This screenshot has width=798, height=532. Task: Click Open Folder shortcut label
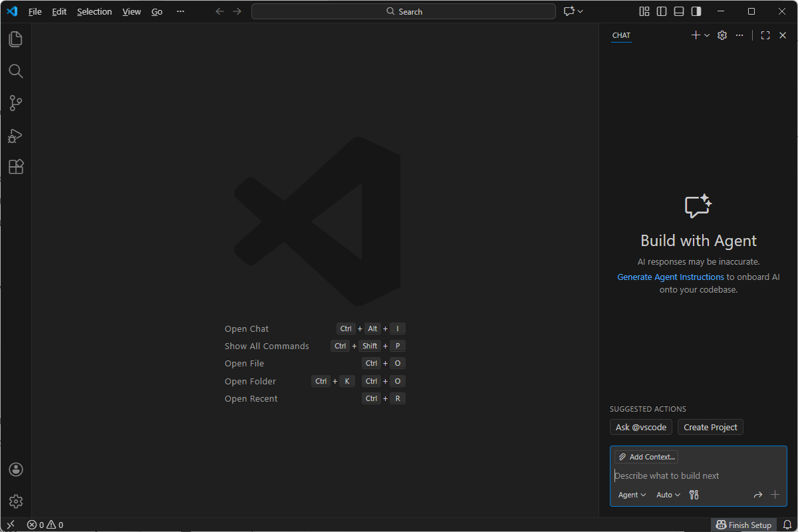tap(250, 381)
